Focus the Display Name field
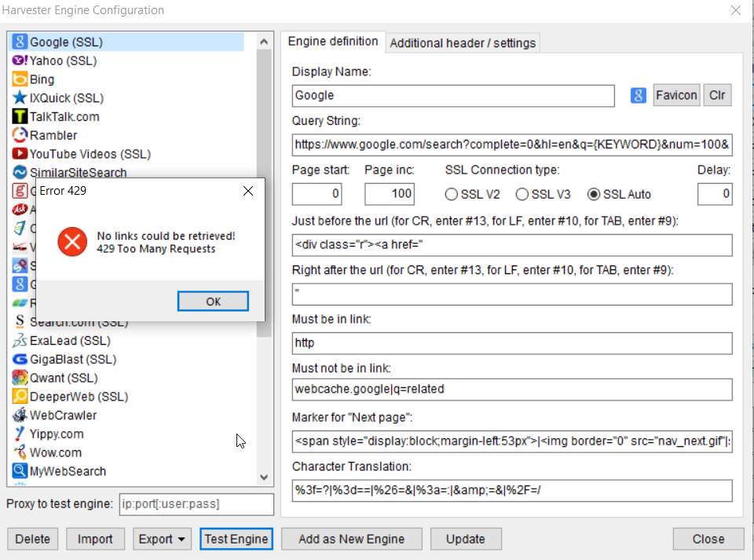This screenshot has width=754, height=560. click(453, 96)
